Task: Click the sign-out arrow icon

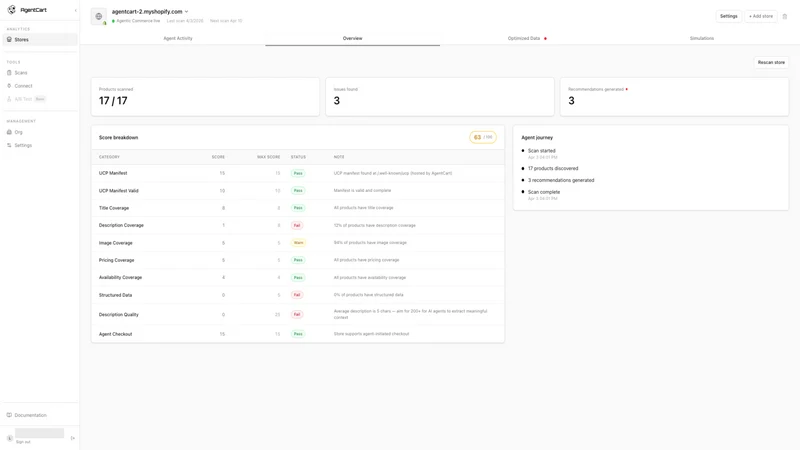Action: pyautogui.click(x=73, y=438)
